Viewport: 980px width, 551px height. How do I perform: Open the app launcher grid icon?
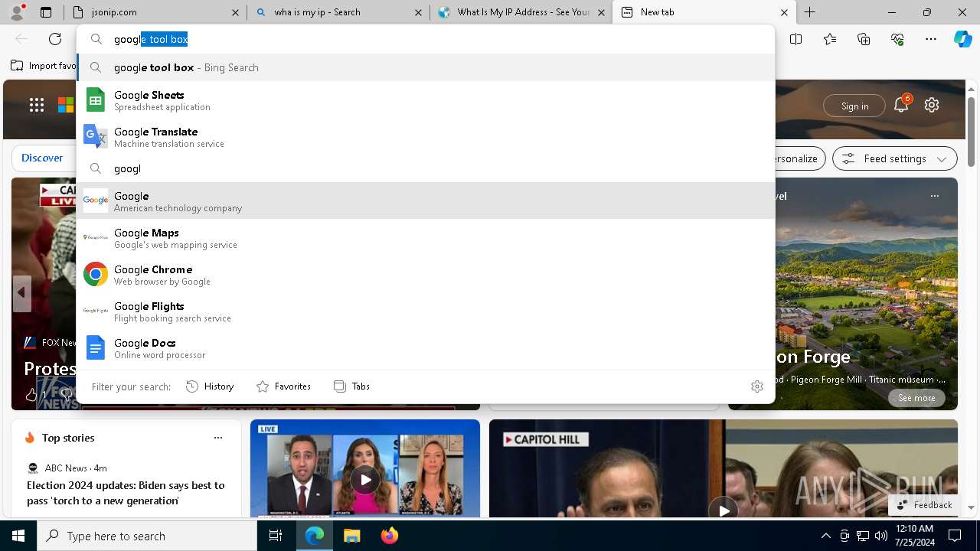tap(37, 105)
